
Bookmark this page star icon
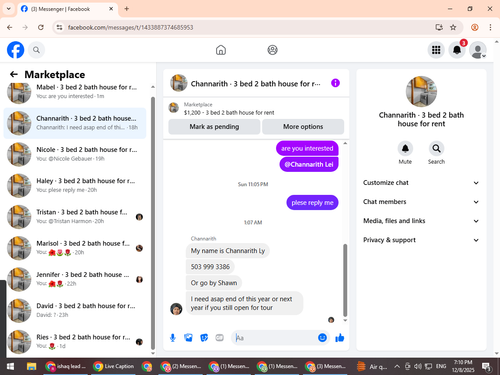point(453,27)
